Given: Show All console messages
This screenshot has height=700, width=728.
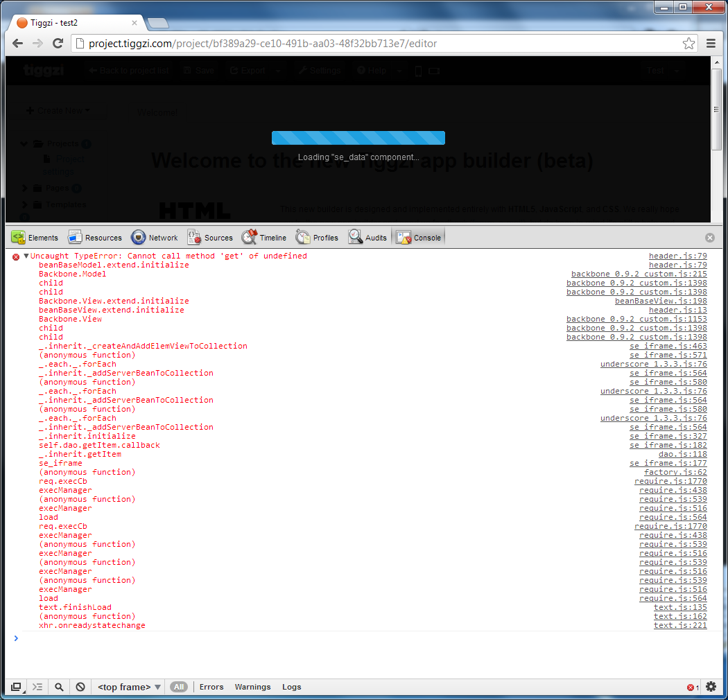Looking at the screenshot, I should coord(179,687).
